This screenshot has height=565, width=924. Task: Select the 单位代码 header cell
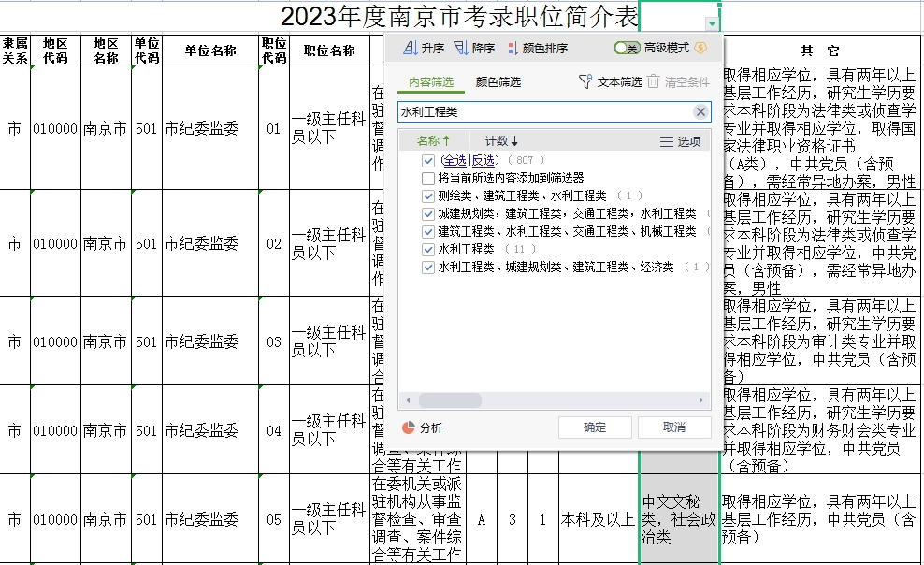tap(147, 51)
